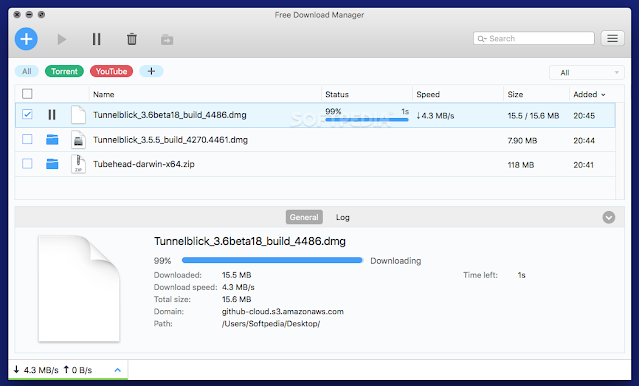Select the Torrent tag filter

[64, 71]
